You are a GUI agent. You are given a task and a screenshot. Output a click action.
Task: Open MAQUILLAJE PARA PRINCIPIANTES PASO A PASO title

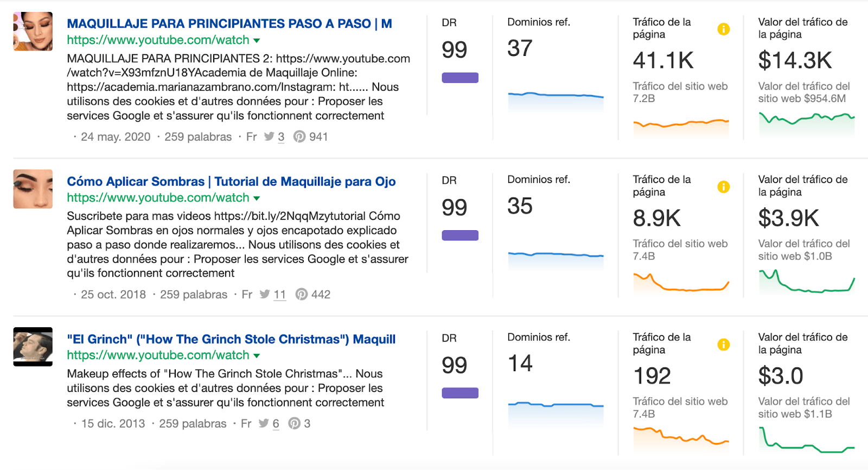pos(229,24)
